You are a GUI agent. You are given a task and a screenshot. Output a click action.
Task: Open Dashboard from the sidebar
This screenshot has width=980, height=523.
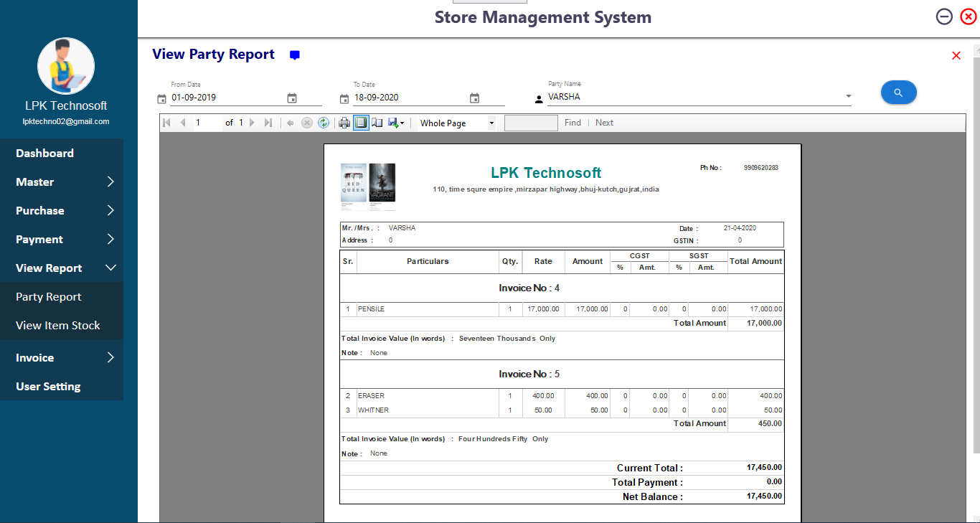(45, 153)
